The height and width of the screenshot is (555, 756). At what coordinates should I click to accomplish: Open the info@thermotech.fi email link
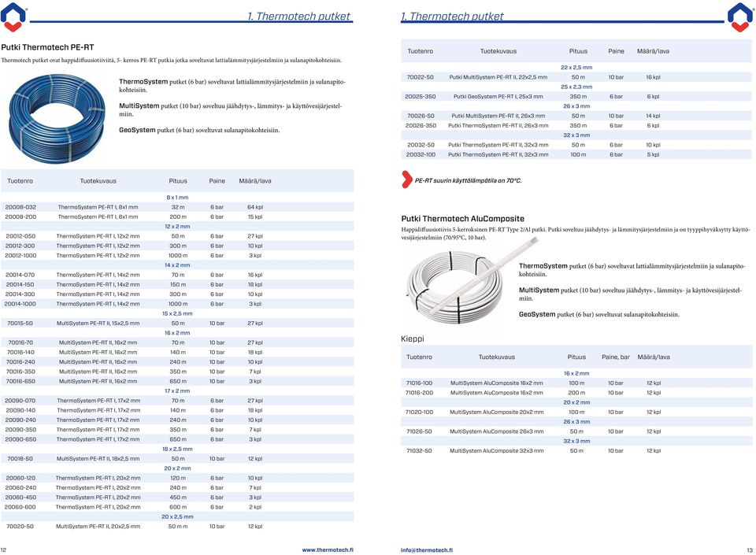(x=426, y=549)
